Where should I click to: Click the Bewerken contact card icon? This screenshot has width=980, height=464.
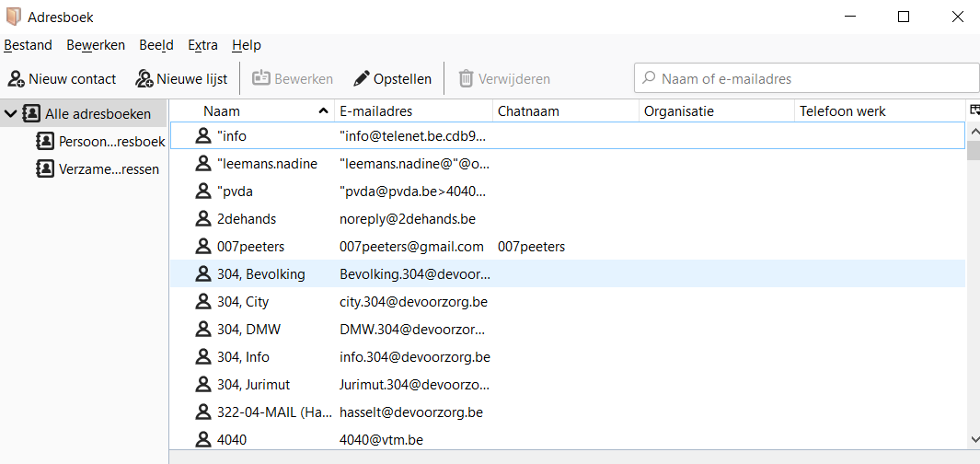[261, 79]
